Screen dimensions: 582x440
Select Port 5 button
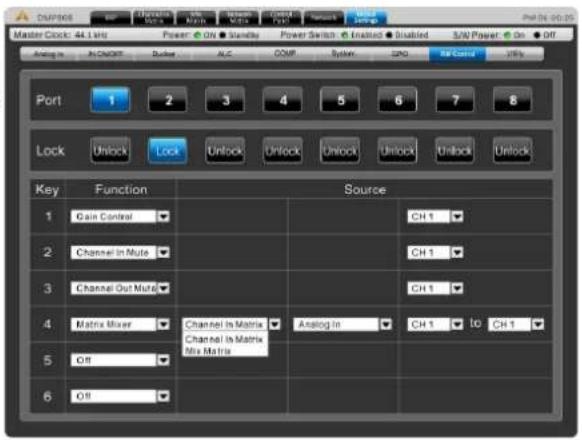pos(340,100)
